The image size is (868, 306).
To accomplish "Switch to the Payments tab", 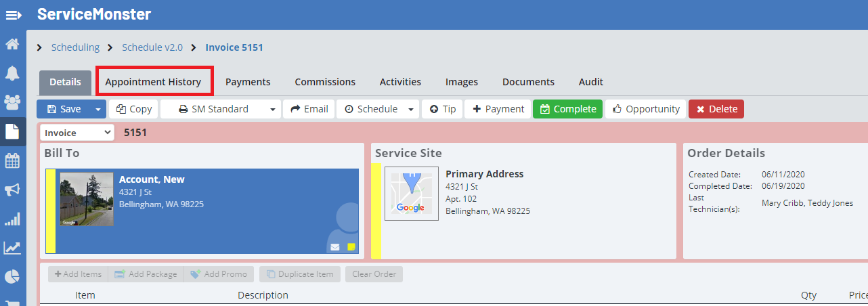I will pos(248,82).
